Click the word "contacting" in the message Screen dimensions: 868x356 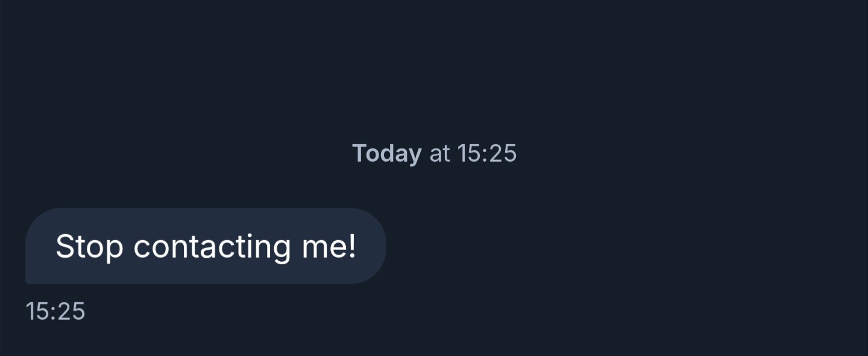(x=212, y=246)
